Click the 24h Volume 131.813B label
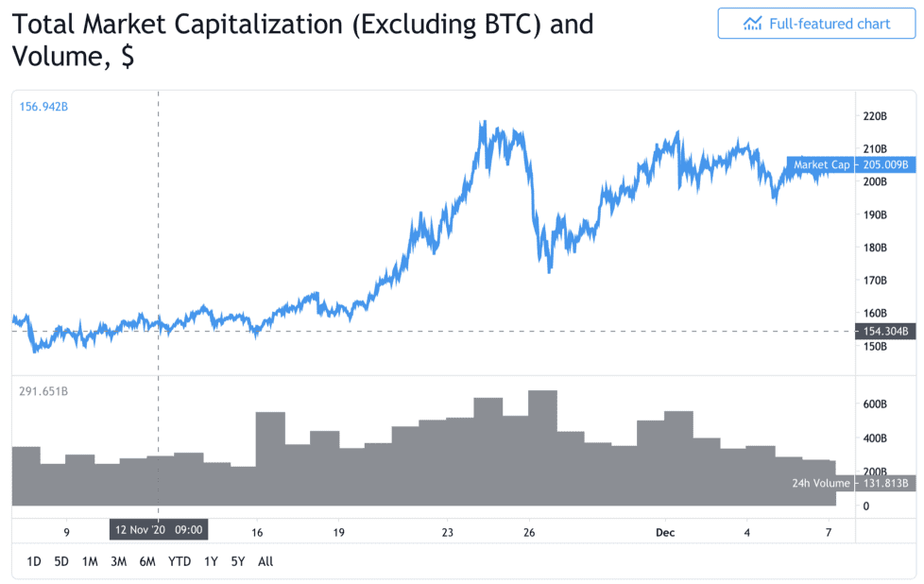This screenshot has width=924, height=584. pyautogui.click(x=851, y=483)
